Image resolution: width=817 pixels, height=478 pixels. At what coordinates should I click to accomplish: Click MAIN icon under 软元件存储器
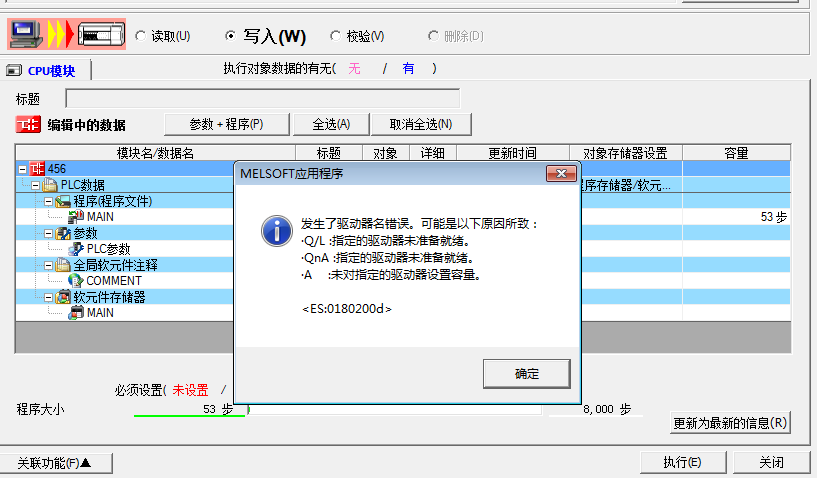click(x=76, y=313)
